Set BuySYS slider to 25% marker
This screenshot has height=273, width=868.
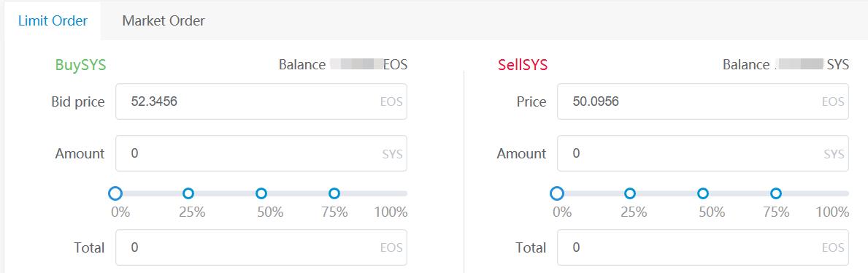(188, 193)
